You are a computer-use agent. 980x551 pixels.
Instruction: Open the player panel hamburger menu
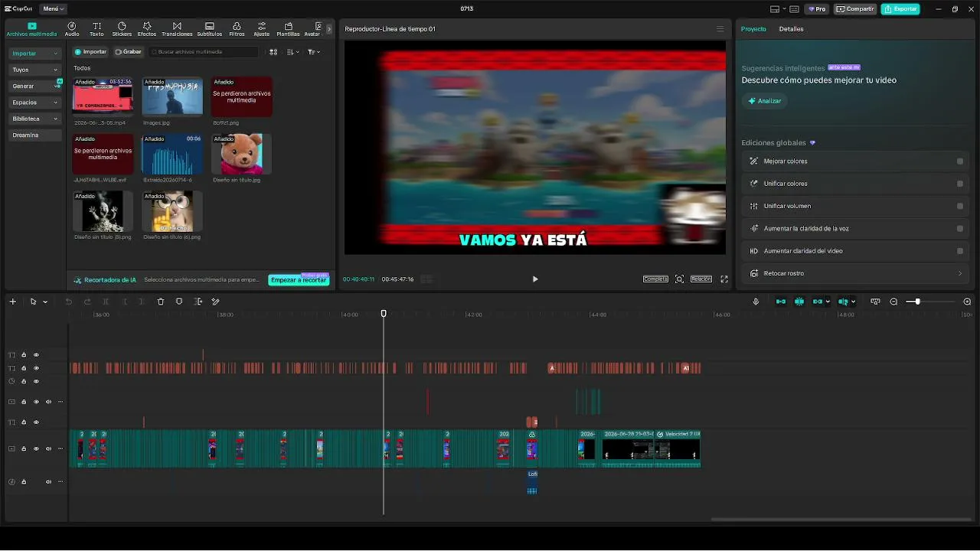pyautogui.click(x=720, y=29)
